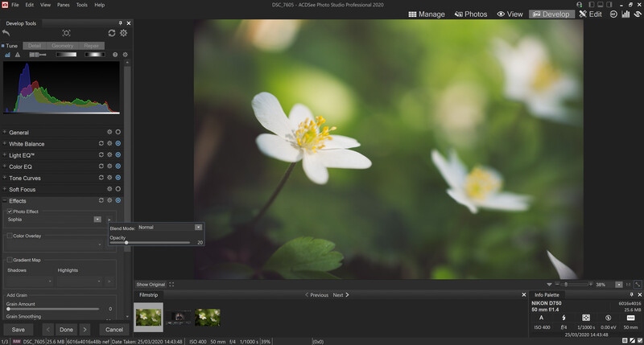Click the full screen icon beside Show Original
Viewport: 644px width, 345px height.
click(x=171, y=285)
